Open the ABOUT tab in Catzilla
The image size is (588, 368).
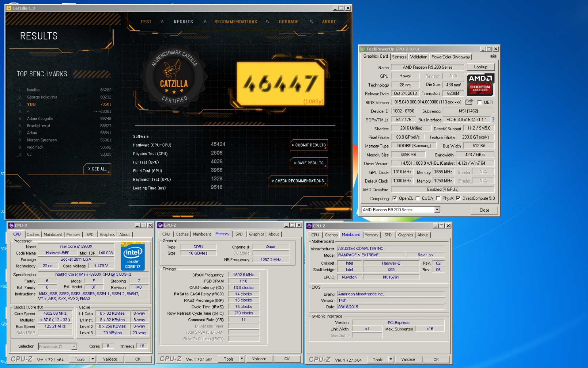click(329, 22)
